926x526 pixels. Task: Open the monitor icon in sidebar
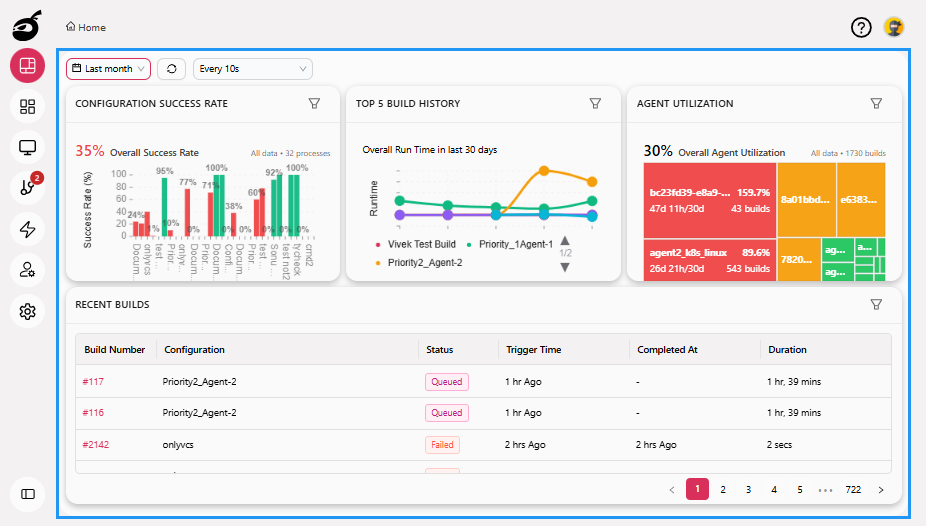(x=28, y=147)
